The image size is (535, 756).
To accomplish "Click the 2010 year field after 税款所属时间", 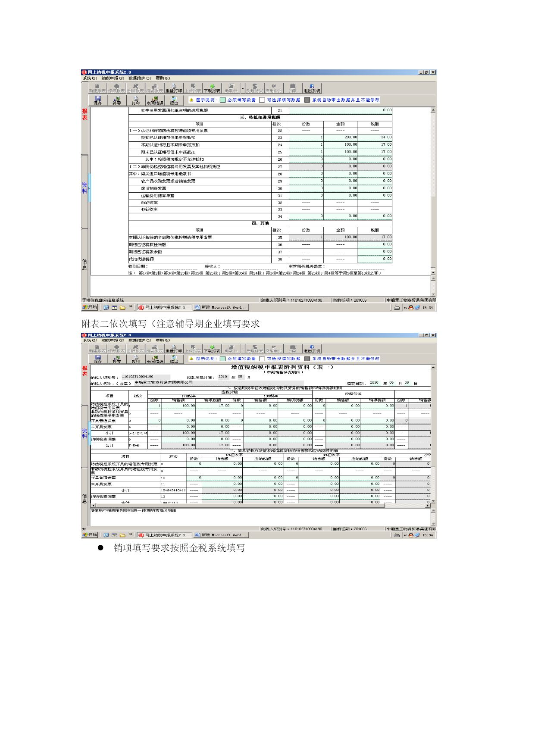I will (223, 377).
